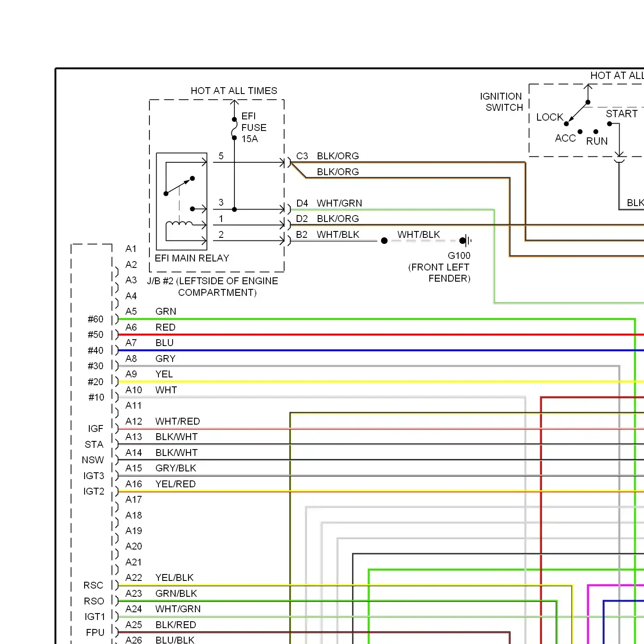
Task: Select pin label A17
Action: pyautogui.click(x=134, y=499)
